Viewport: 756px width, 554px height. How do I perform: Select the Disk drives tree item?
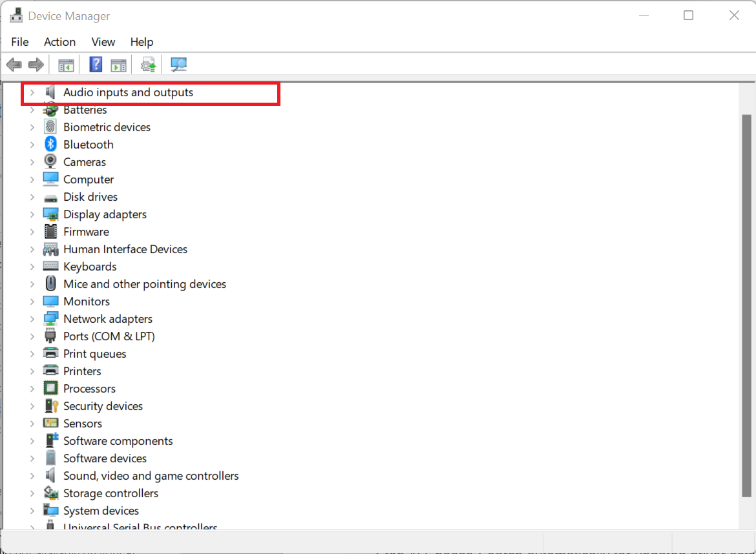[90, 197]
